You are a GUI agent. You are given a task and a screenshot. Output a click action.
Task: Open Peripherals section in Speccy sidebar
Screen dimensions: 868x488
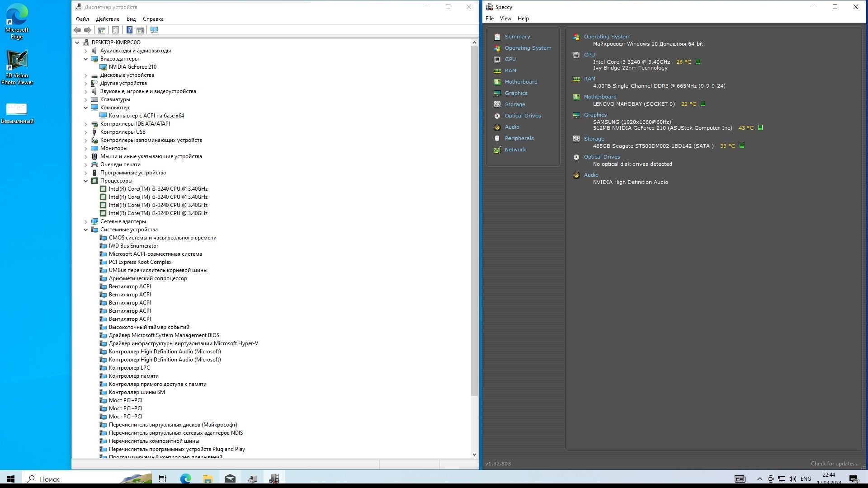pos(519,138)
